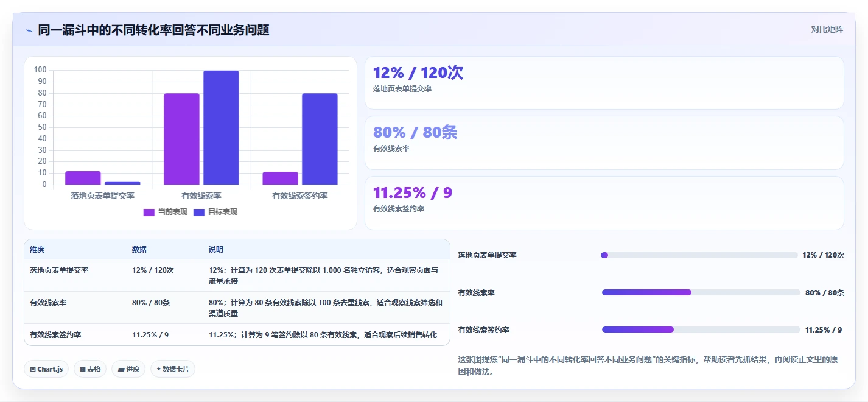Click the 落地页表单提交率 progress bar
Screen dimensions: 868x402
pos(699,255)
